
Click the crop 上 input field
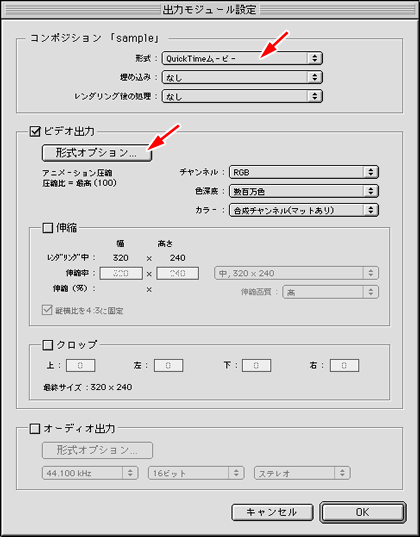(81, 365)
